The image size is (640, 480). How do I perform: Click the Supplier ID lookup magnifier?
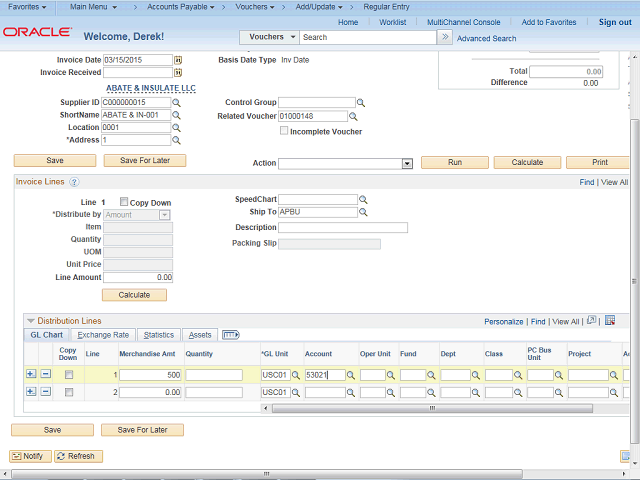coord(176,103)
